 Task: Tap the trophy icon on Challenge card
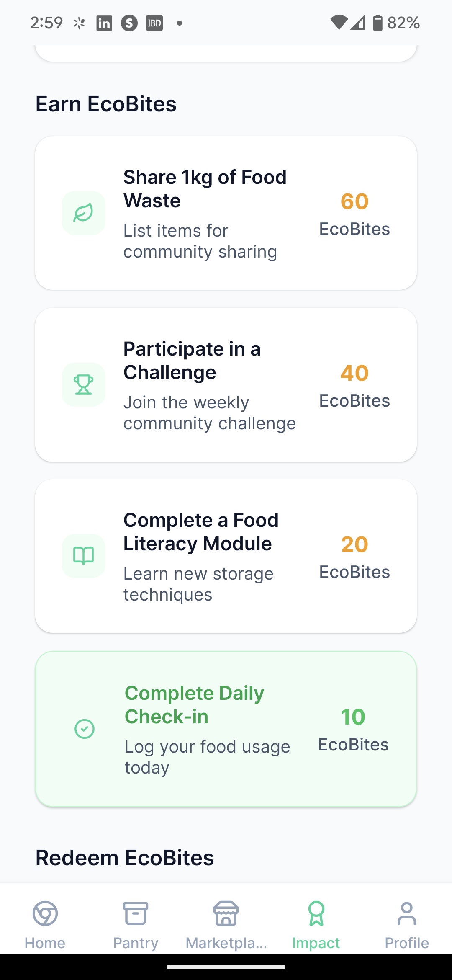83,384
